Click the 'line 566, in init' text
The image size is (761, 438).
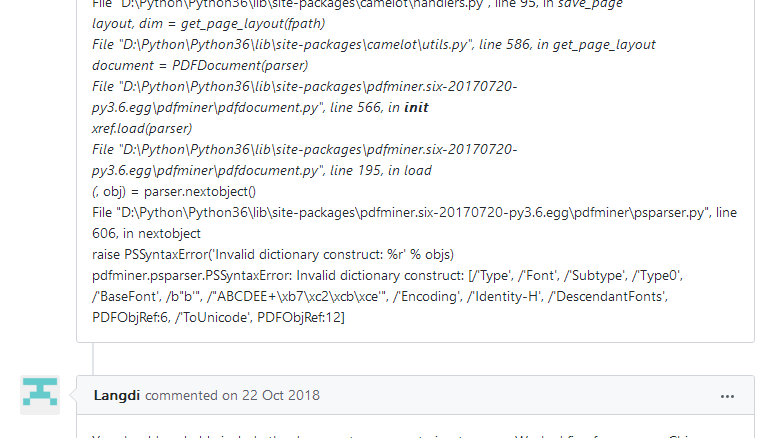click(379, 107)
